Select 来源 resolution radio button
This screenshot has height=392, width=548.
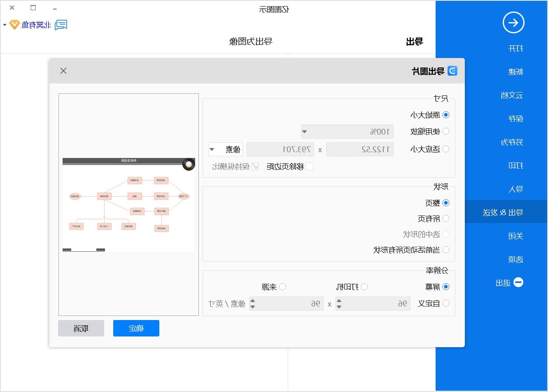click(x=282, y=287)
